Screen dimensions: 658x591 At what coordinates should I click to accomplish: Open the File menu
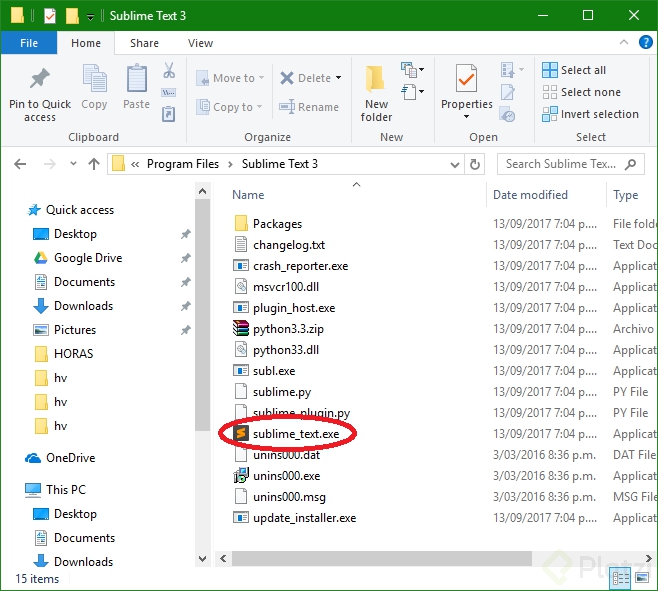click(29, 43)
